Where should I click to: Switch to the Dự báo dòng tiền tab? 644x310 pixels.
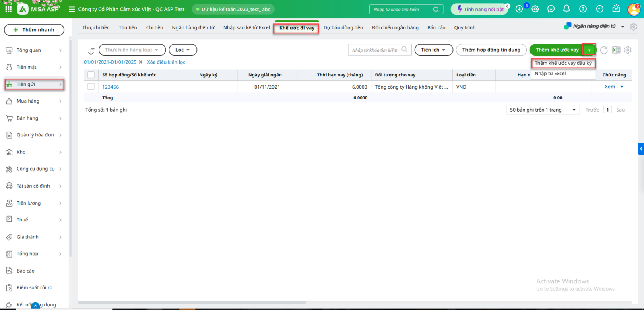(x=343, y=28)
